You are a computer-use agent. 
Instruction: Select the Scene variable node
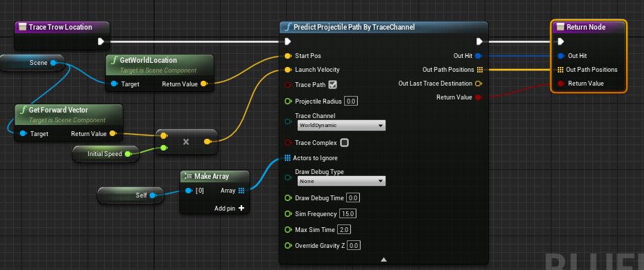coord(32,63)
